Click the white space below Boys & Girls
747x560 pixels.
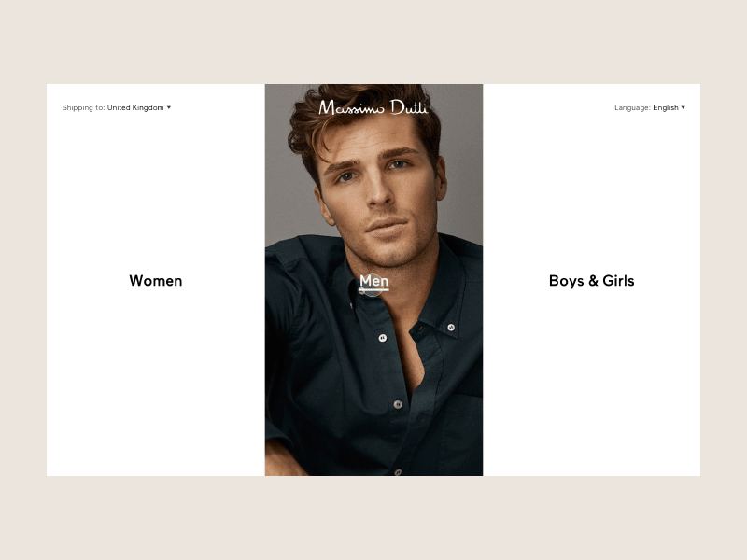pos(592,381)
